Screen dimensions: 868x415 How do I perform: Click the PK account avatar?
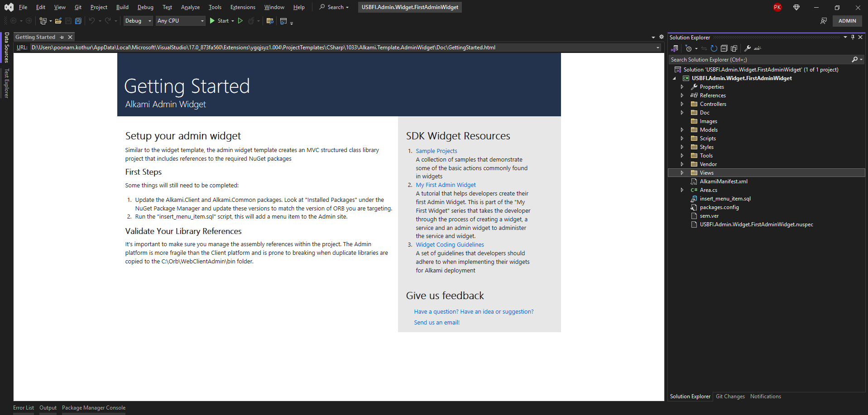point(777,7)
